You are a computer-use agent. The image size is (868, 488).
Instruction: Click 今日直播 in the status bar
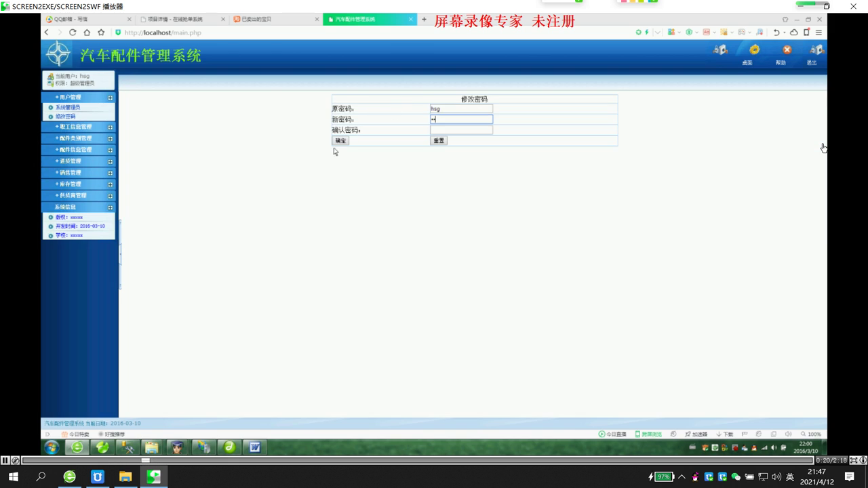click(612, 434)
